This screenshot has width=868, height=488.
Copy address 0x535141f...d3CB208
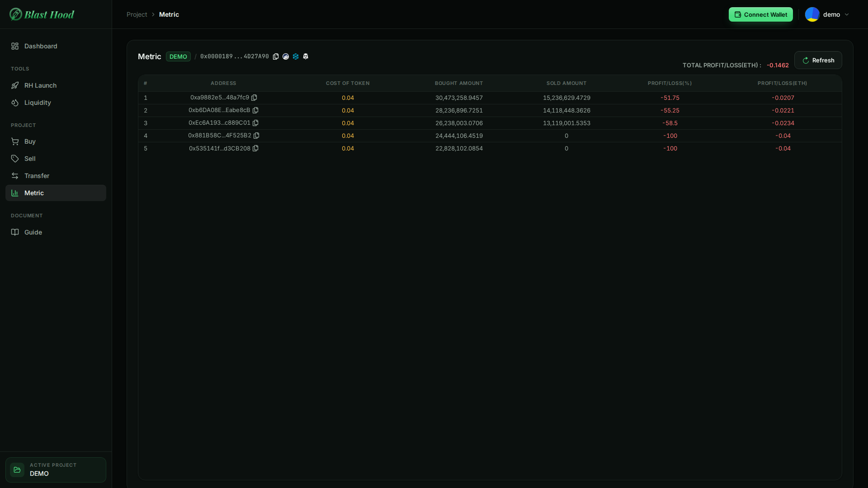(255, 148)
